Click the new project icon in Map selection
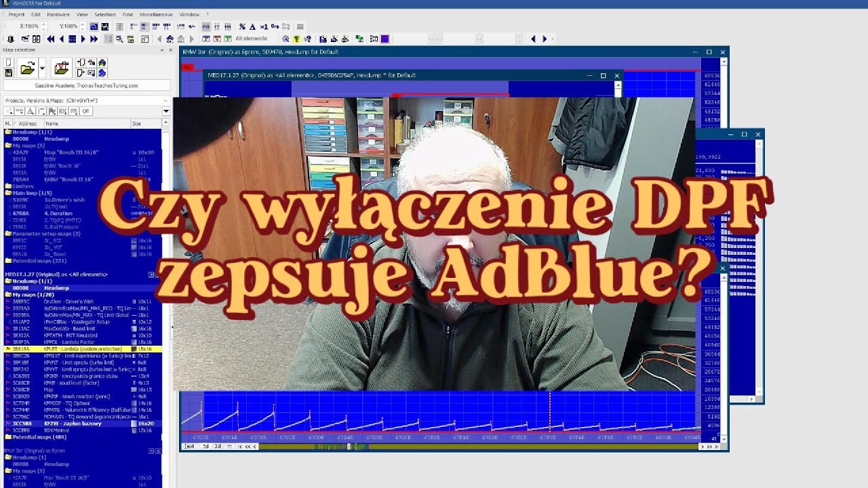This screenshot has width=868, height=488. [9, 62]
